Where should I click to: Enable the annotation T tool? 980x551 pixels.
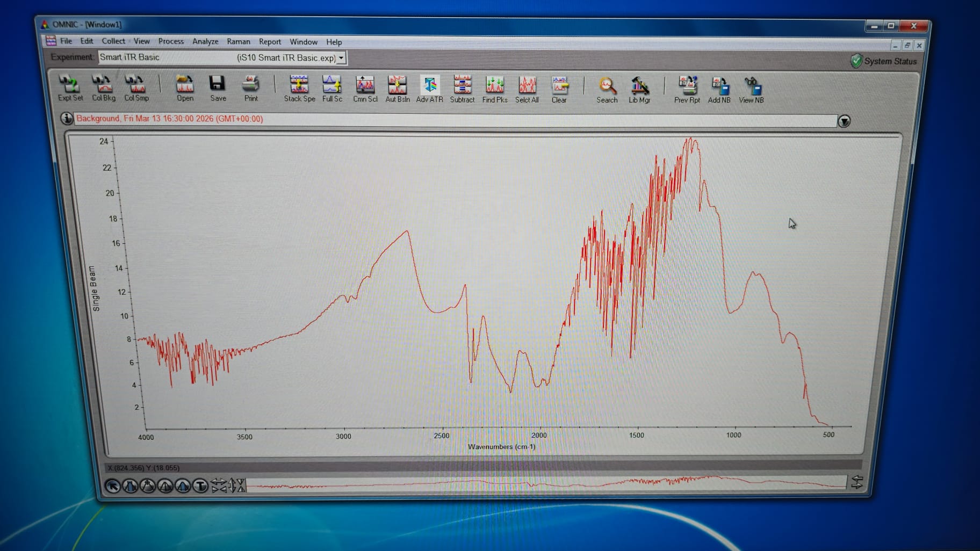200,486
